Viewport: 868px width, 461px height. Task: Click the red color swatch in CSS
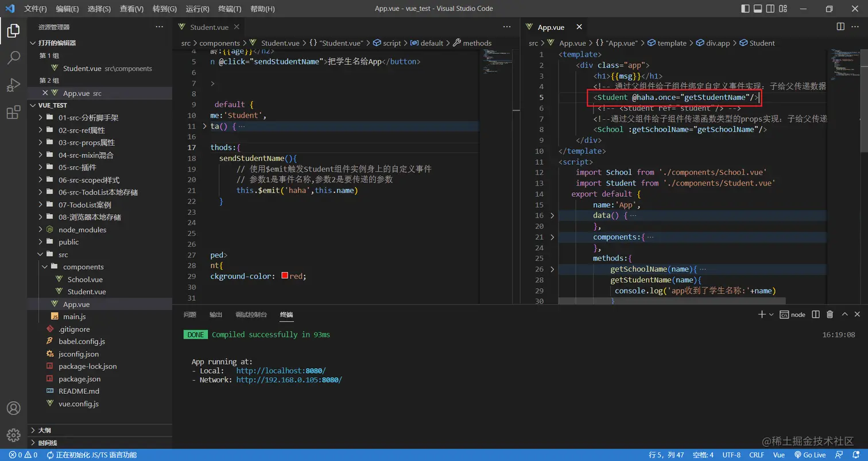pyautogui.click(x=285, y=276)
